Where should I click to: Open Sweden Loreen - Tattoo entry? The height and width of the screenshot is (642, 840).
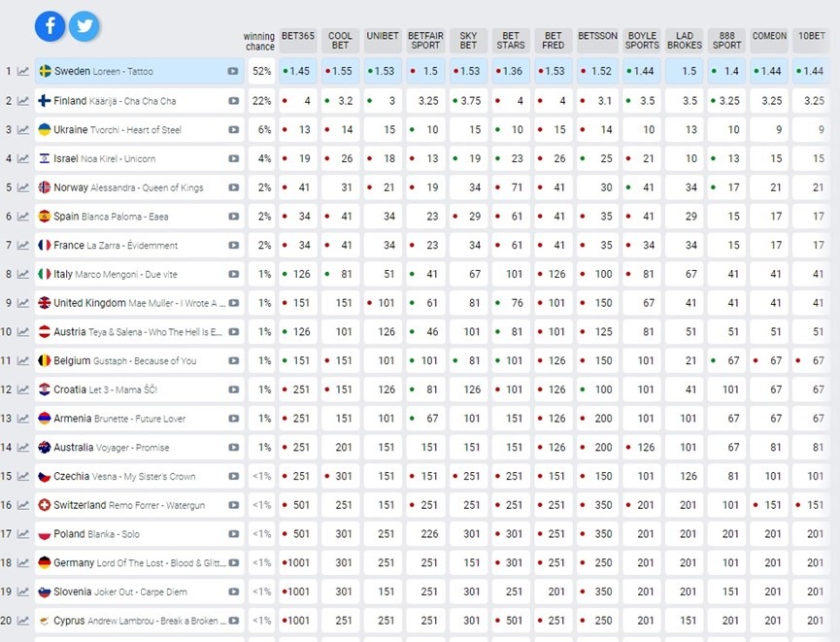[139, 71]
